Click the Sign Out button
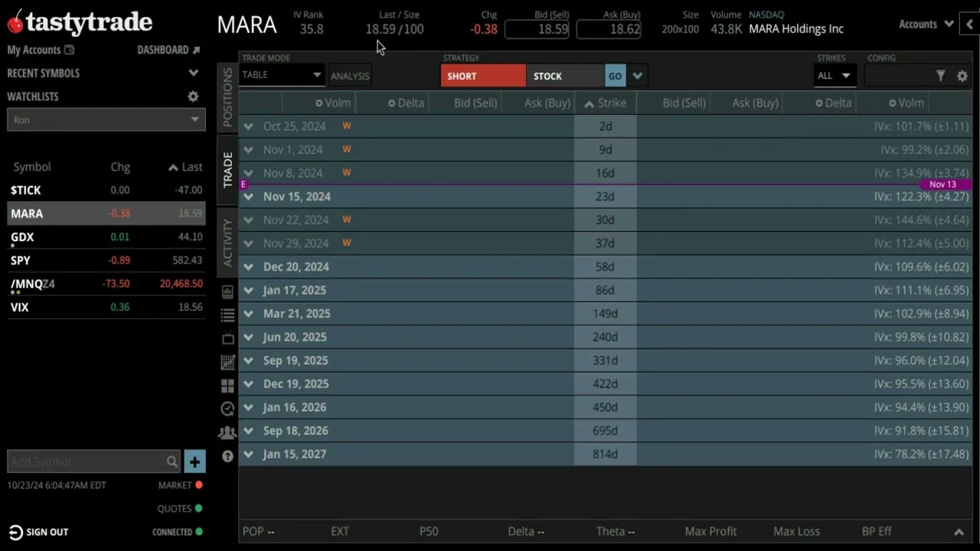Screen dimensions: 980x551 [38, 532]
